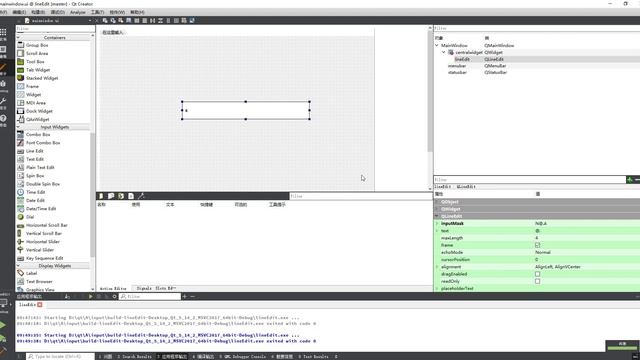Open the Test Results output pane
This screenshot has height=360, width=640.
(313, 356)
